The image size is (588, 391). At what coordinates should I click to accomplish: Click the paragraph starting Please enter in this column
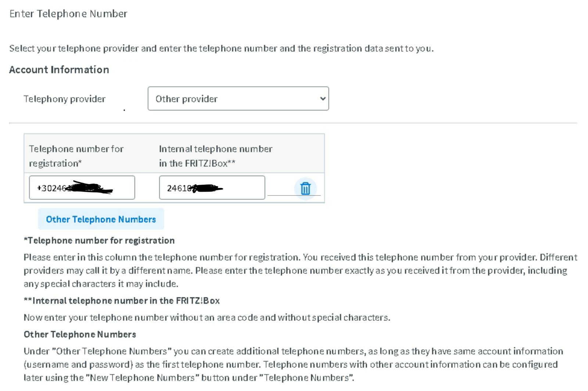pyautogui.click(x=300, y=271)
